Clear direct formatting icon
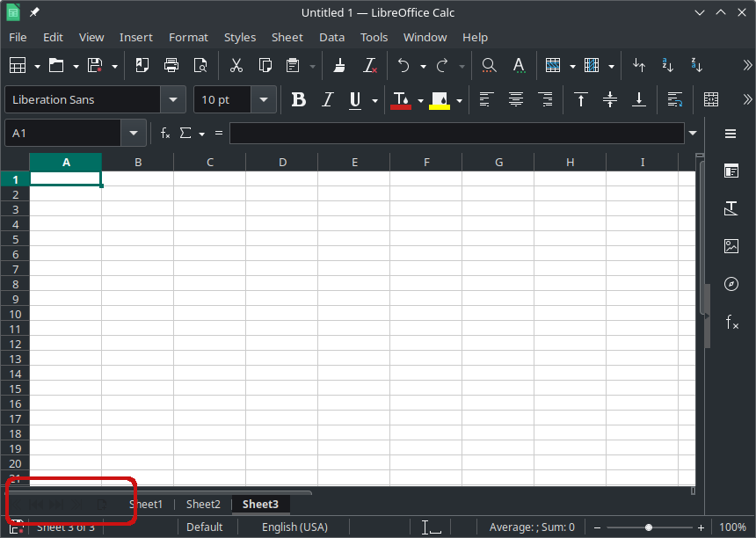 tap(370, 65)
